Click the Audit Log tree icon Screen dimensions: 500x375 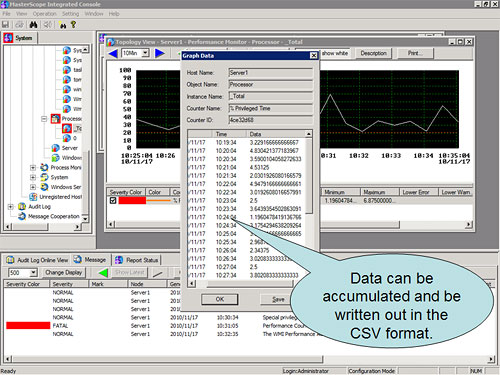(x=22, y=207)
